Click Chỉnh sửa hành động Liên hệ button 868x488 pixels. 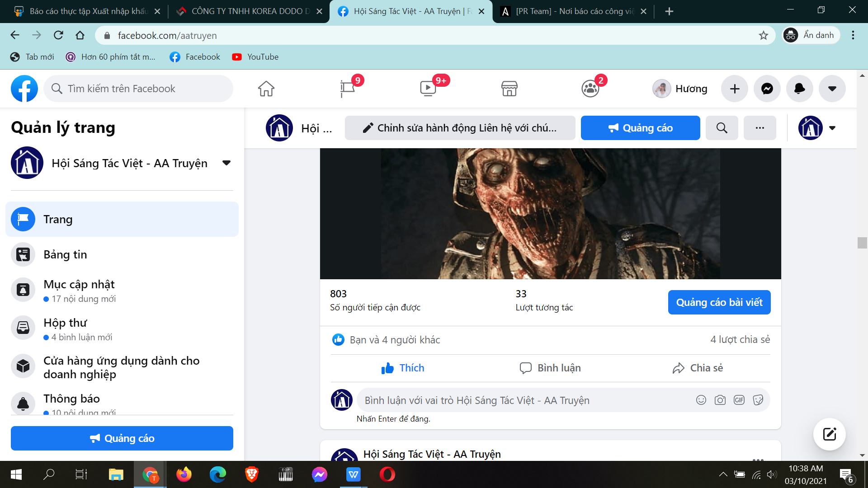tap(460, 128)
